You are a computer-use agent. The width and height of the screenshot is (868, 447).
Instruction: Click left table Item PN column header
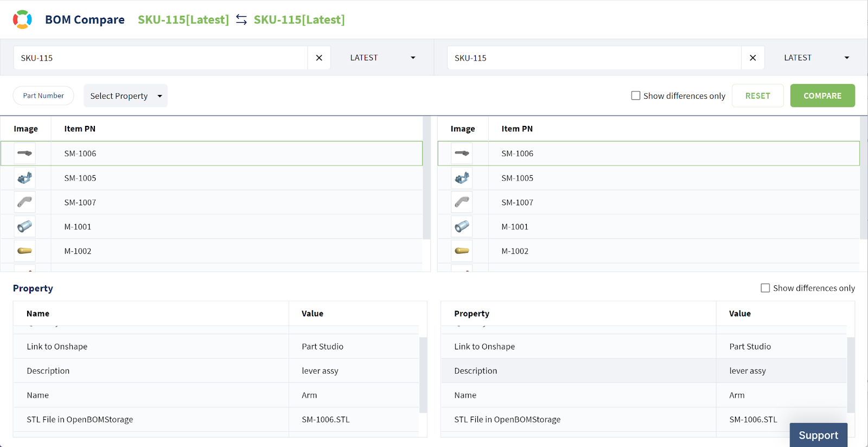coord(80,129)
